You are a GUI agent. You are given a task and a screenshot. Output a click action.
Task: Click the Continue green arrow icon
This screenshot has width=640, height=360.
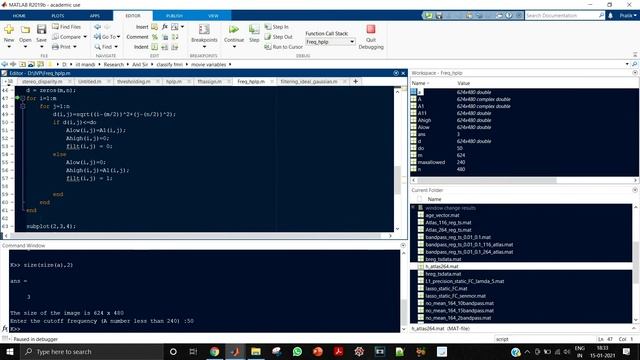click(234, 29)
